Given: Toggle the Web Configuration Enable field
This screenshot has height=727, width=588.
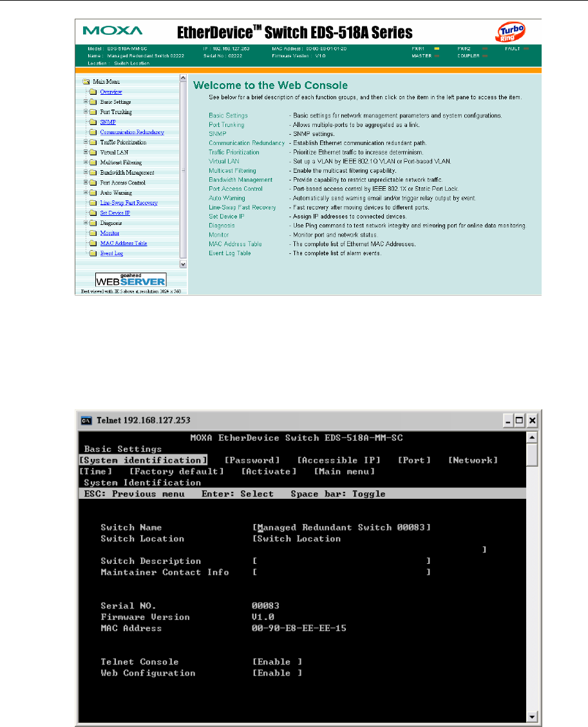Looking at the screenshot, I should tap(277, 673).
